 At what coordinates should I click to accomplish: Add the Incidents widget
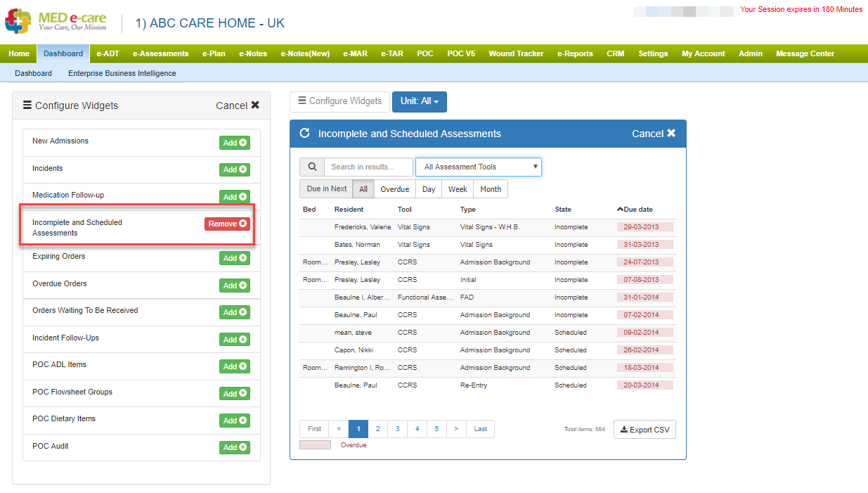[234, 169]
